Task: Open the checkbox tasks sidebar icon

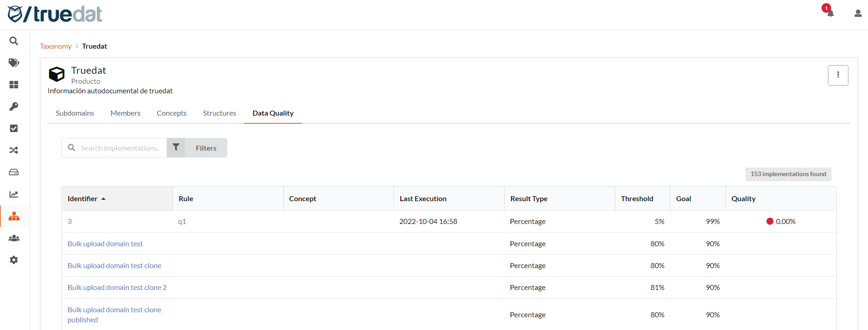Action: point(14,128)
